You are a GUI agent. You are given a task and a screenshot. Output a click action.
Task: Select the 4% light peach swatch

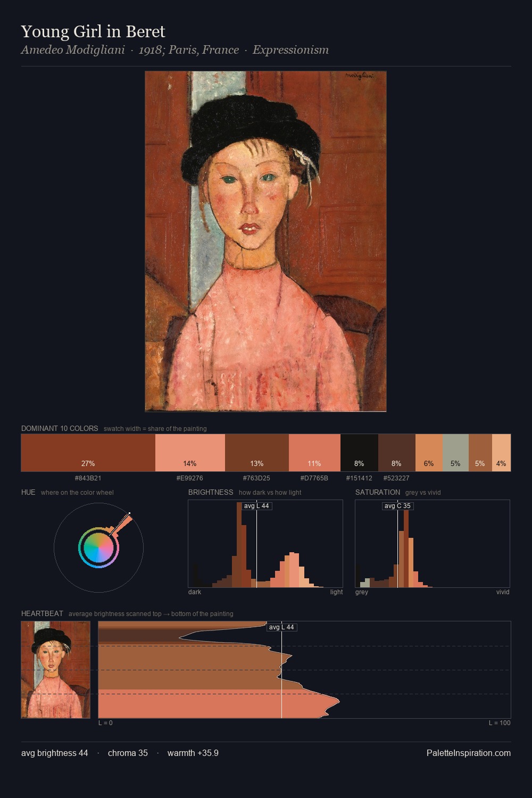pyautogui.click(x=501, y=453)
